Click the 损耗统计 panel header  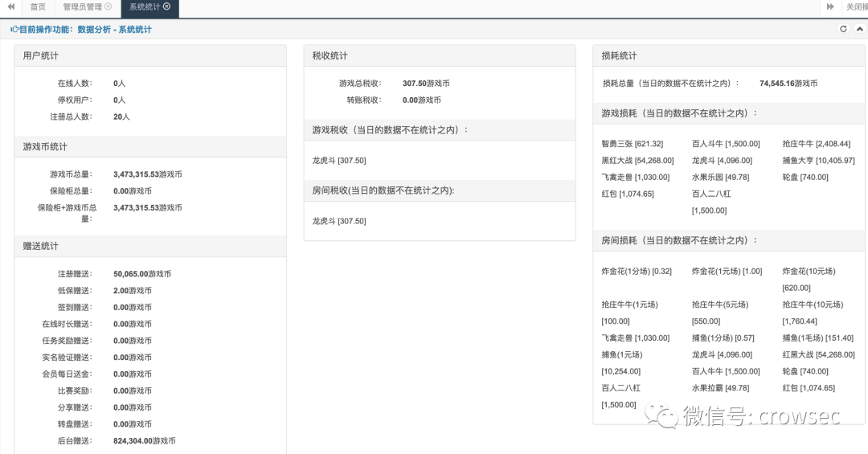tap(728, 56)
